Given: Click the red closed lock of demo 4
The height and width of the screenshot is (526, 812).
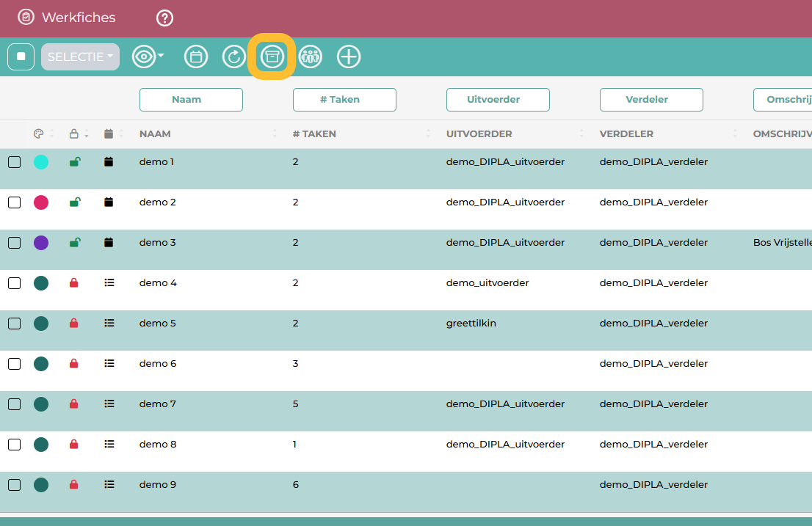Looking at the screenshot, I should point(74,282).
